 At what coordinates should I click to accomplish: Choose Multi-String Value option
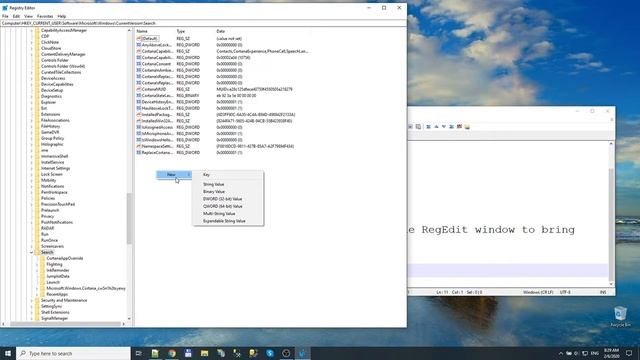228,214
